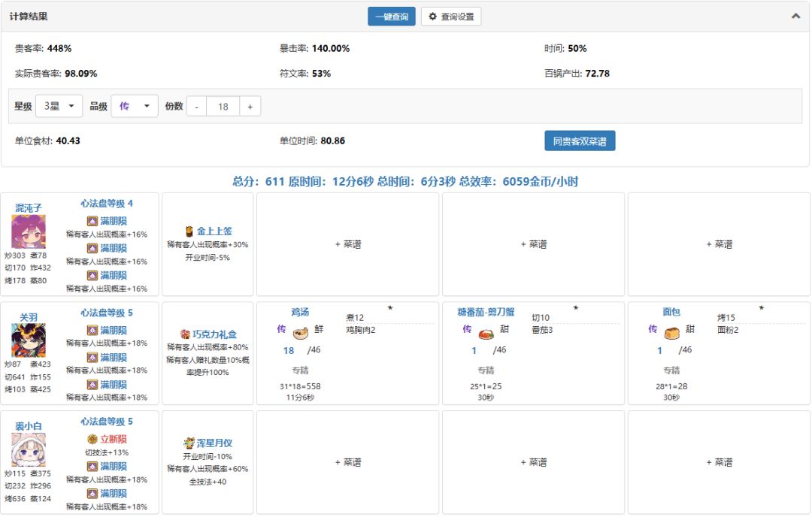
Task: Click 糖番茄-剪刀蟹 calculation 25*1=25
Action: (x=486, y=386)
